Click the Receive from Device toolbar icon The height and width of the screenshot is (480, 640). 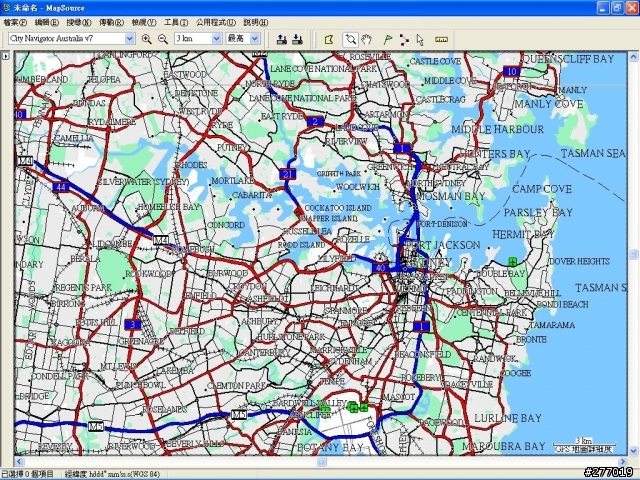[x=297, y=39]
